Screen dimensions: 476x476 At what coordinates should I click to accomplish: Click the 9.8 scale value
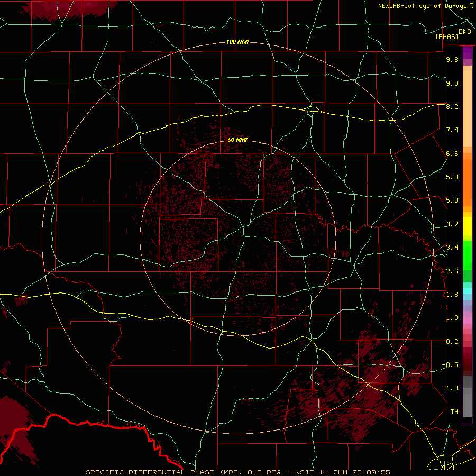[x=452, y=59]
